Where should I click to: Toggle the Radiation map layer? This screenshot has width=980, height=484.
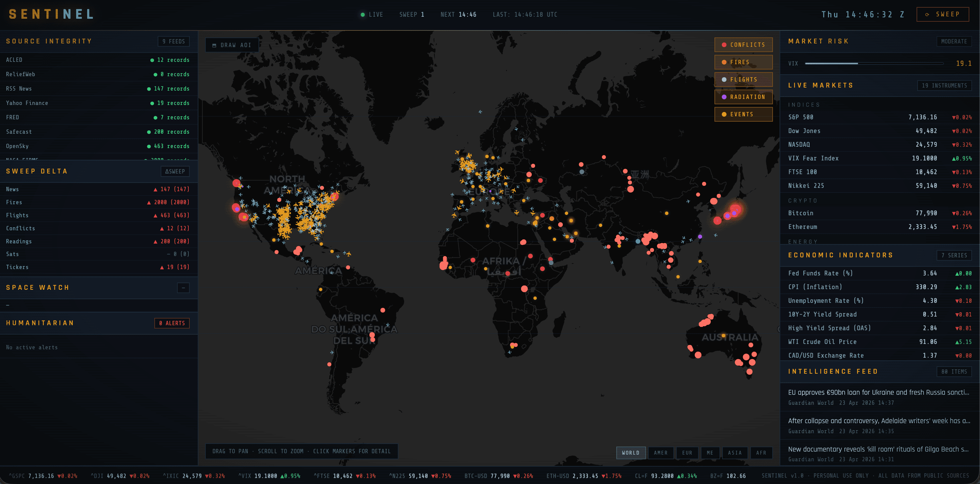[743, 97]
